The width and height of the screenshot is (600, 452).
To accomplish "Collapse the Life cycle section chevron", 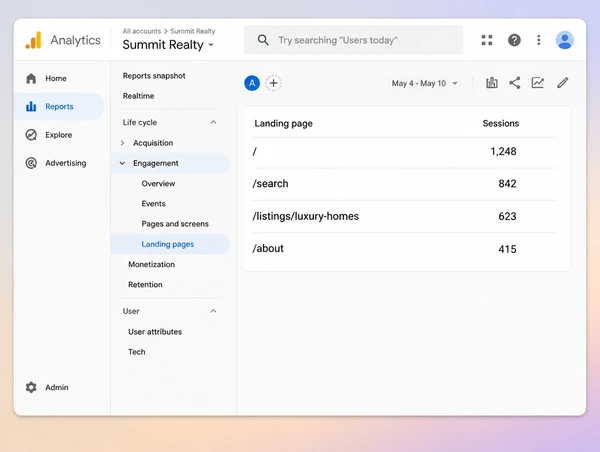I will 213,122.
